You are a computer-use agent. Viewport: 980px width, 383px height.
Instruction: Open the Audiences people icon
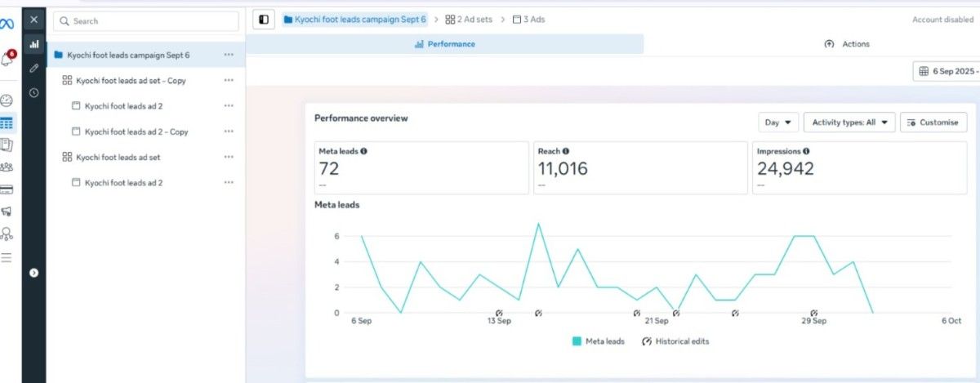coord(7,167)
